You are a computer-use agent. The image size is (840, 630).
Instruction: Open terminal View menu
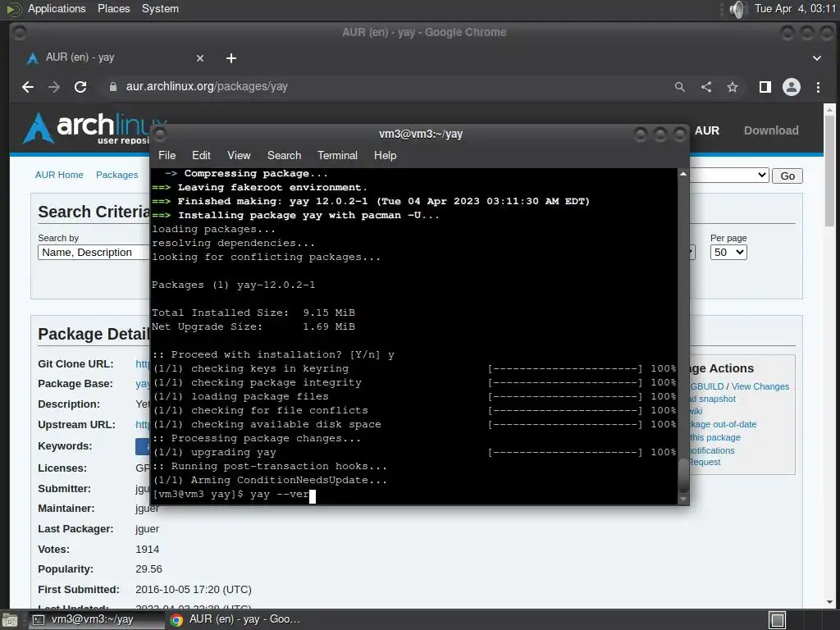(x=239, y=155)
